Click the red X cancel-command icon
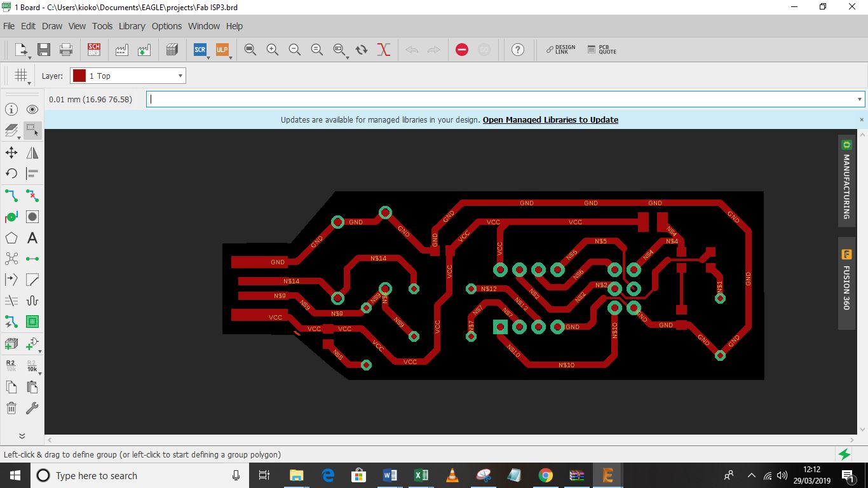 [384, 50]
